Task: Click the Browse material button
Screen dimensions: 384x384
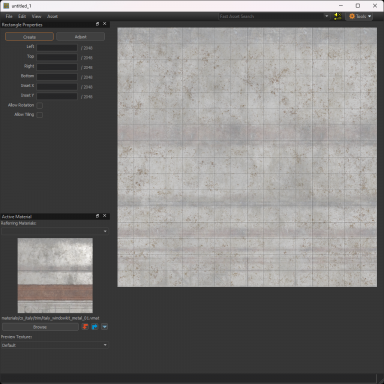Action: (x=40, y=327)
